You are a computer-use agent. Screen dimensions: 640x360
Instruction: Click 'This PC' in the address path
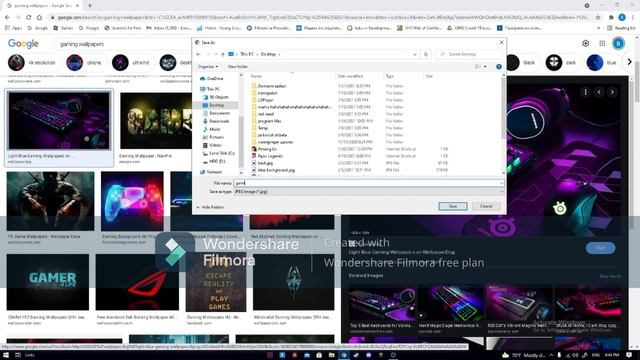247,54
